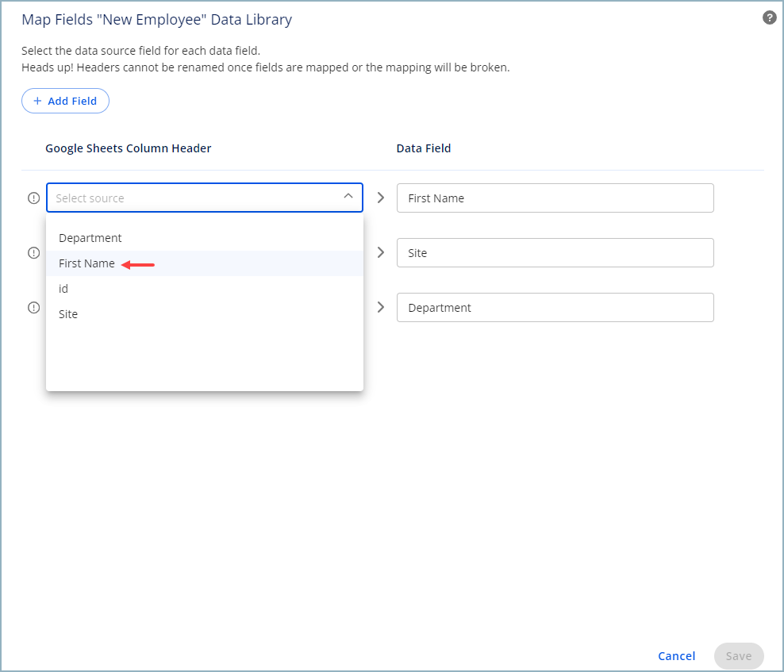Click the Cancel link

click(677, 656)
